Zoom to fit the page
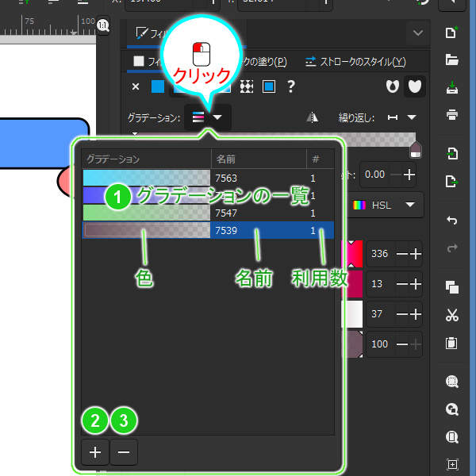 451,437
